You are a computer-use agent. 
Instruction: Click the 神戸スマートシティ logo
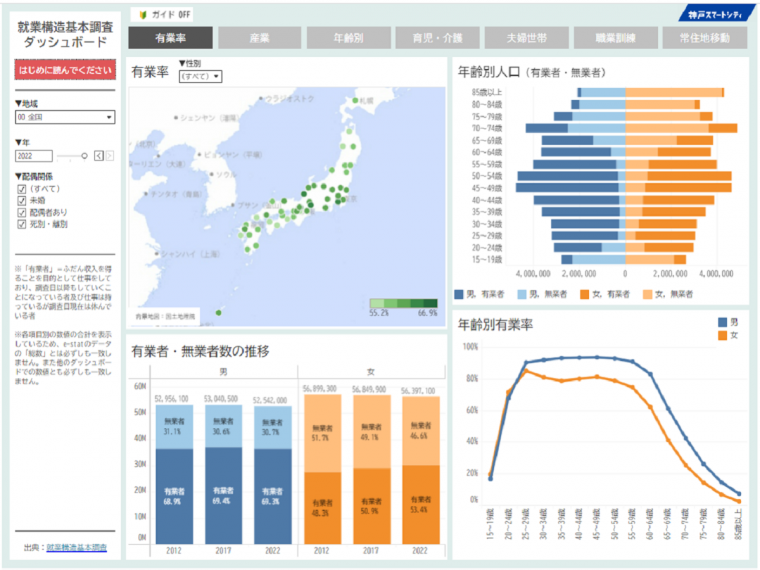tap(714, 13)
